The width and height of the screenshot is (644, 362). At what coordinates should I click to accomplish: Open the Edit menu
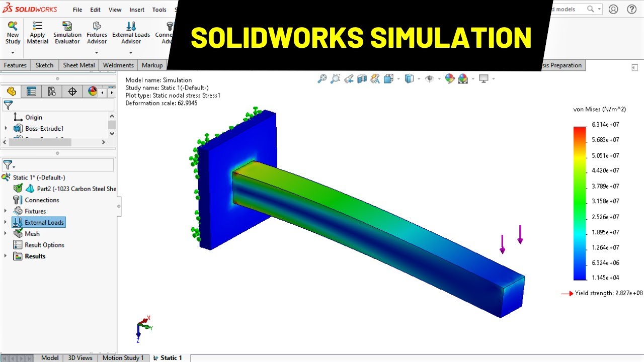pos(95,10)
